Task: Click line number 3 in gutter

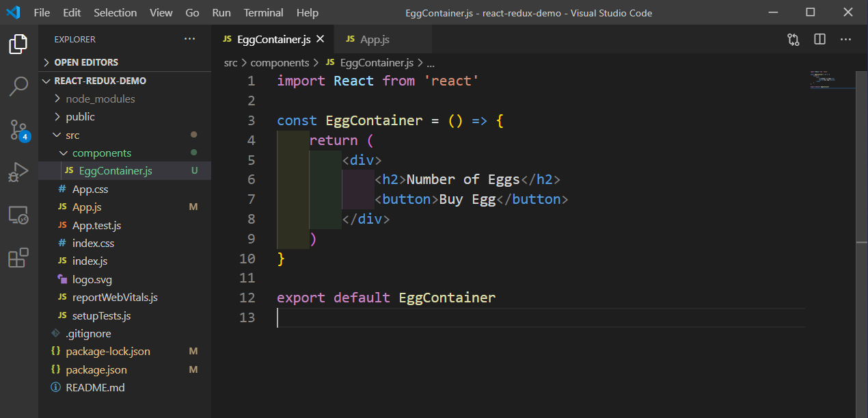Action: 251,120
